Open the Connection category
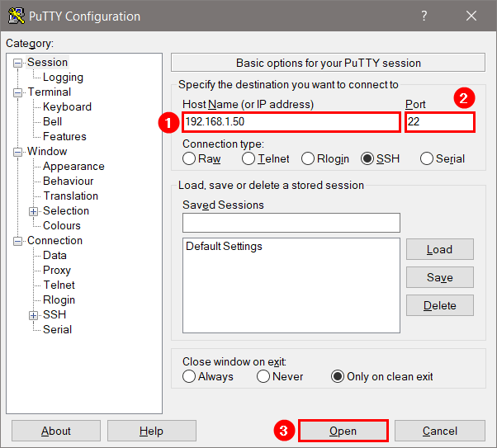 pos(54,240)
